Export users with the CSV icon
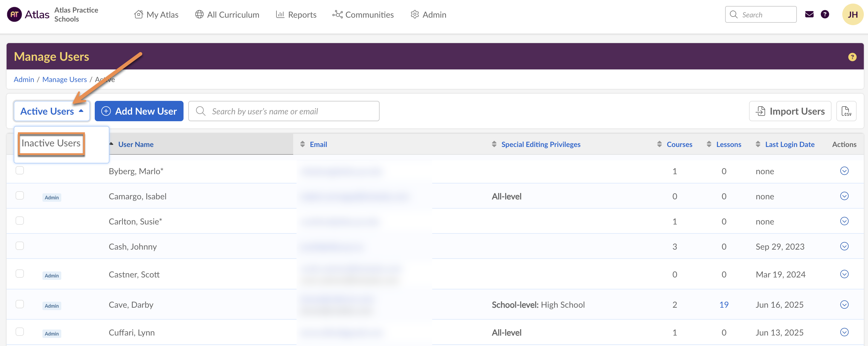 click(x=846, y=111)
